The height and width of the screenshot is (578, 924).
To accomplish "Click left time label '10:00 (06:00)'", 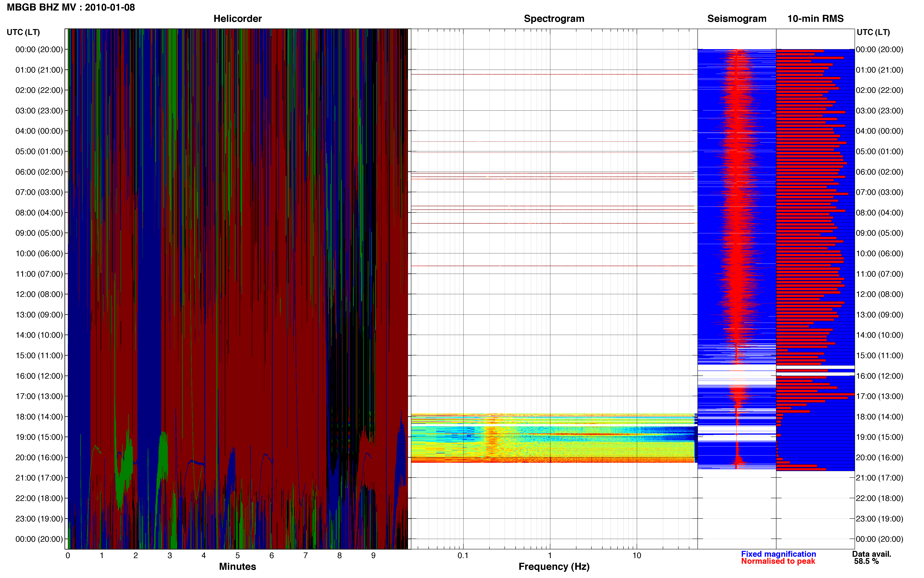I will point(39,253).
